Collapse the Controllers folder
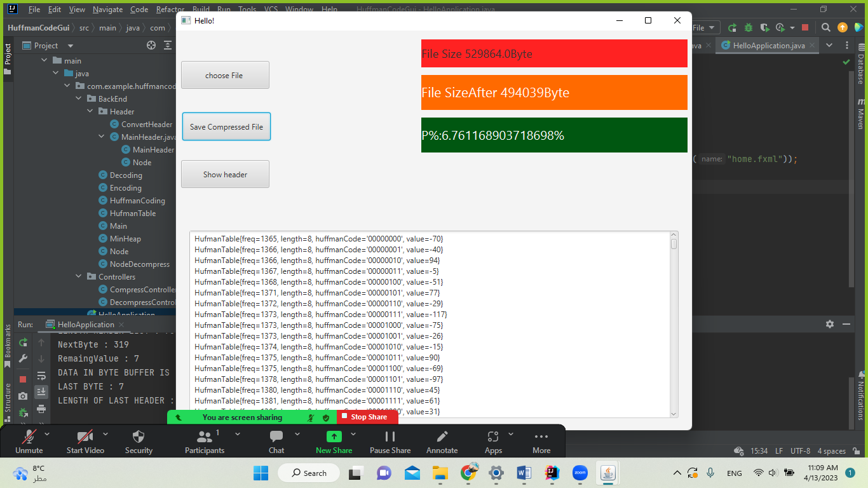868x488 pixels. (79, 277)
